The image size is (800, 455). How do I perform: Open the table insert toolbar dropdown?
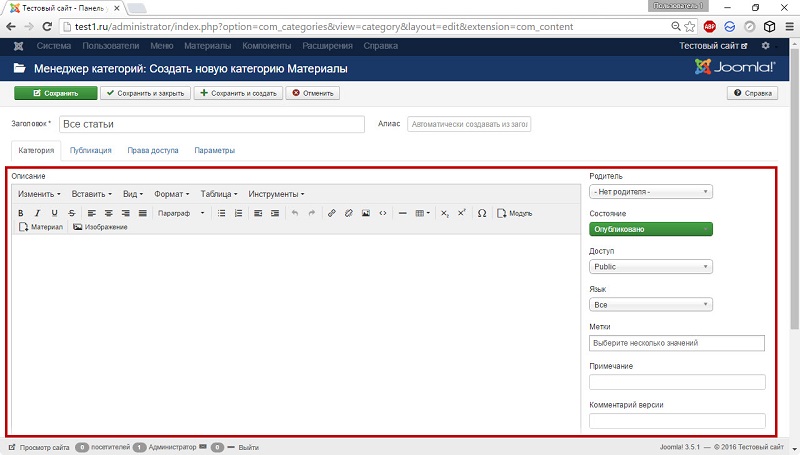[x=422, y=213]
